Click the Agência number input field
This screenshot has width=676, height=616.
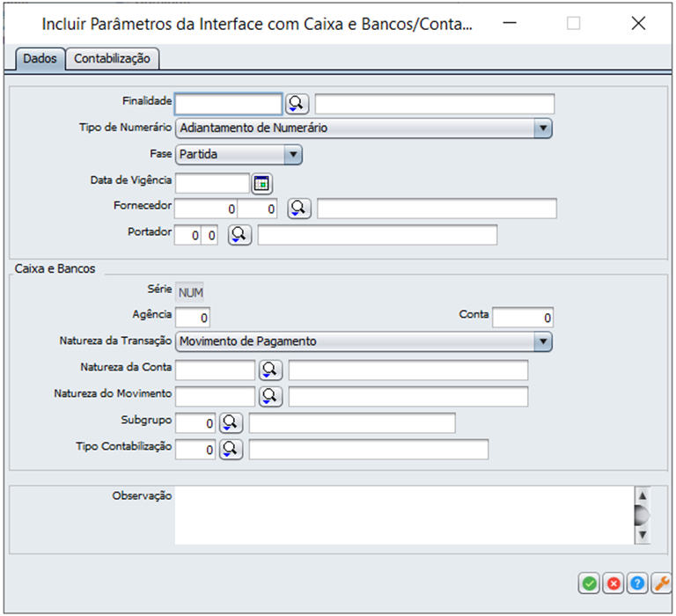[193, 317]
